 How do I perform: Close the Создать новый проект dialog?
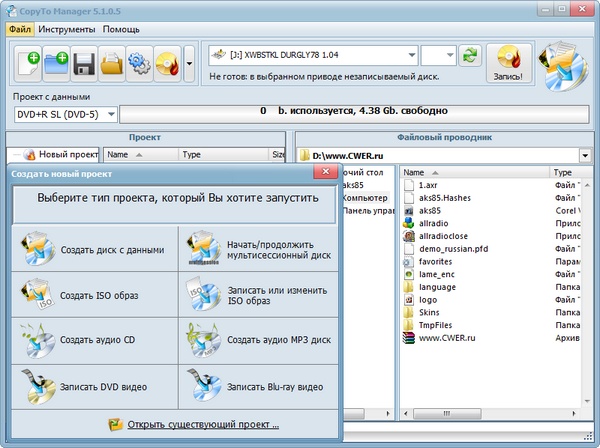(x=324, y=173)
